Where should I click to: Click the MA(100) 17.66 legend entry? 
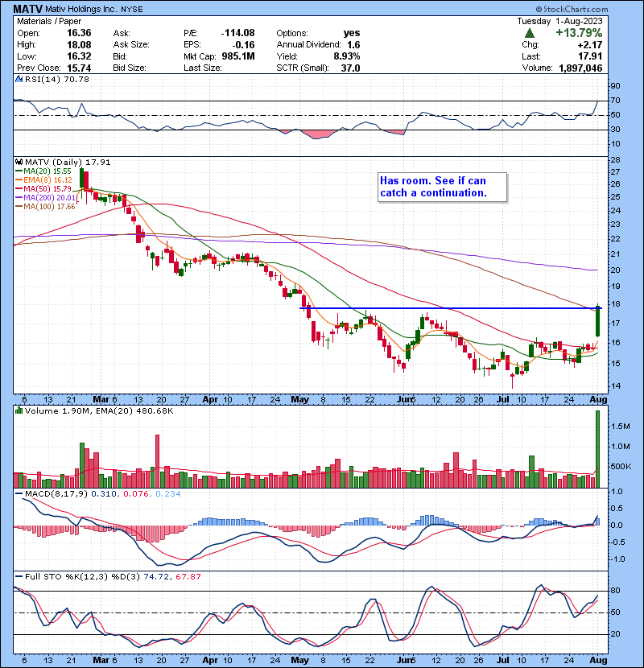click(46, 207)
